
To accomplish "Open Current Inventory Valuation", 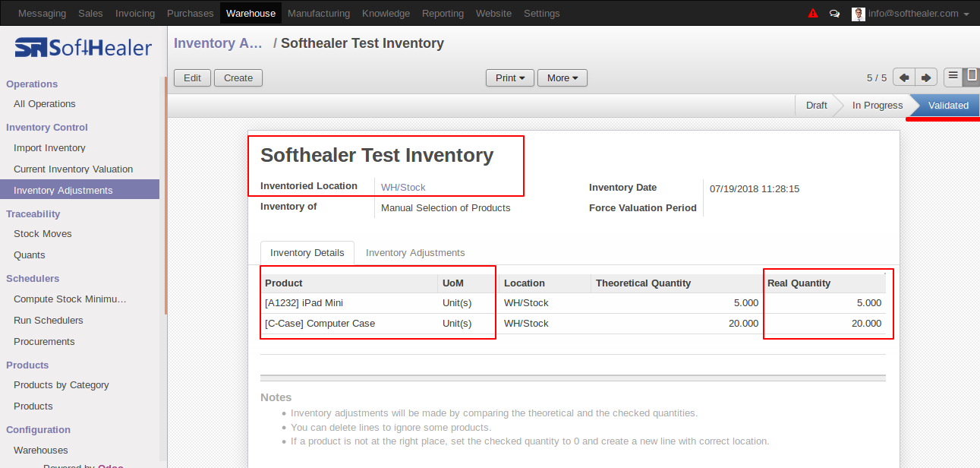I will 73,169.
